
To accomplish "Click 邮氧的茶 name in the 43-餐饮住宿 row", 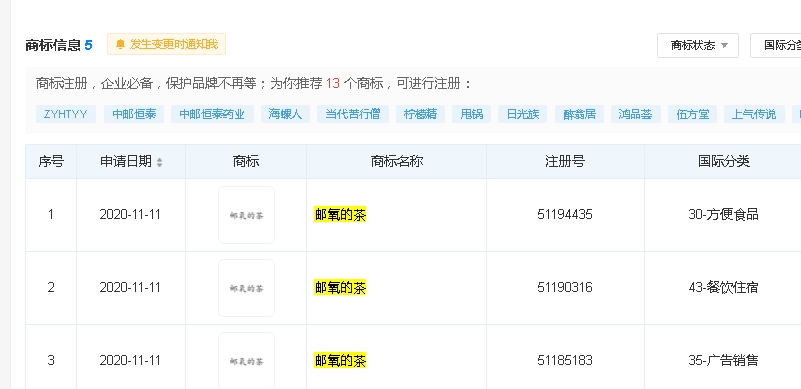I will tap(340, 288).
